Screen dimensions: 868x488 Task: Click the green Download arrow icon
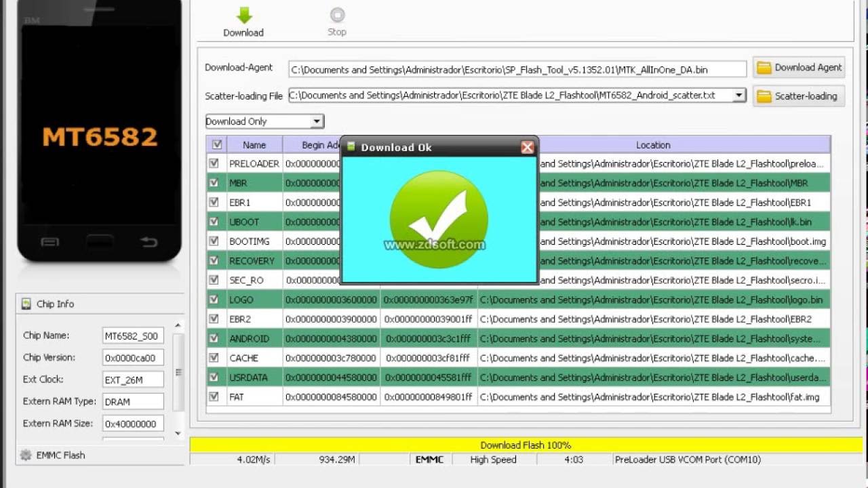243,16
